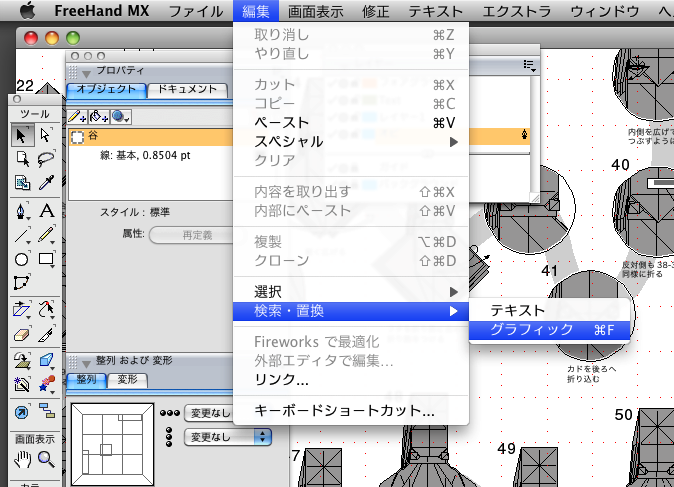Click the add fill bucket icon

98,116
